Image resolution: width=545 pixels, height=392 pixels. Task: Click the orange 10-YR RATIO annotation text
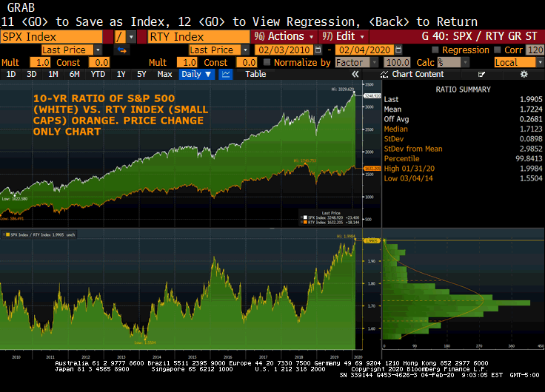121,115
